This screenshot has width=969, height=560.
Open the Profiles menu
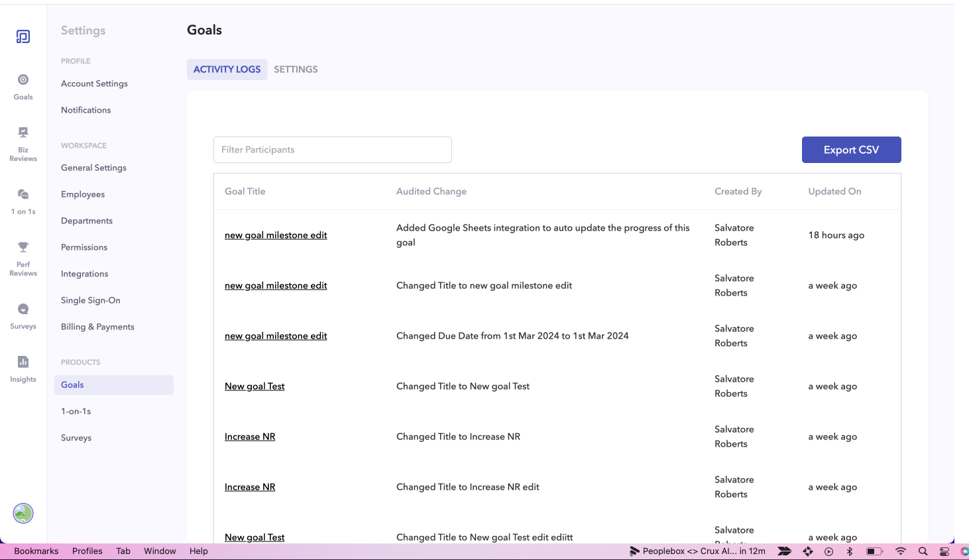87,551
